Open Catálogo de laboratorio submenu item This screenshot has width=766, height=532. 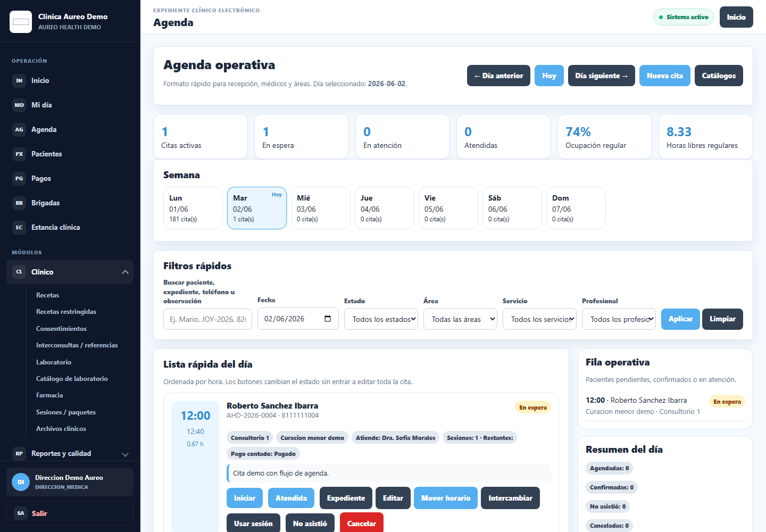click(72, 379)
